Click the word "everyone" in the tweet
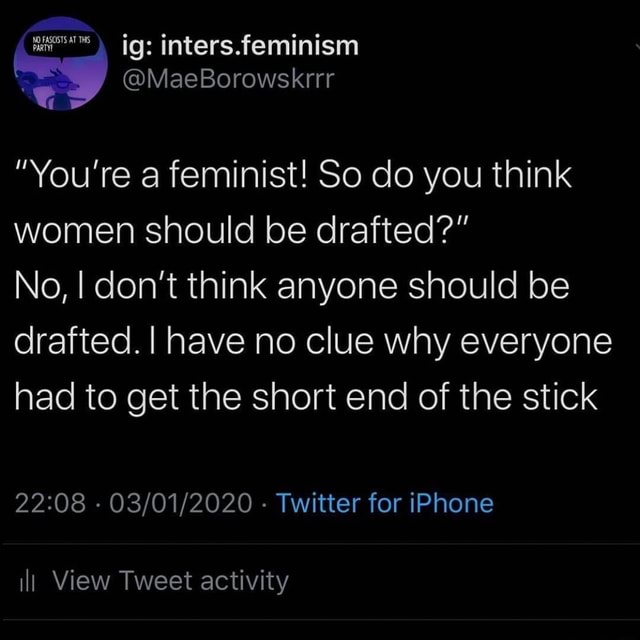This screenshot has width=640, height=640. click(x=541, y=343)
